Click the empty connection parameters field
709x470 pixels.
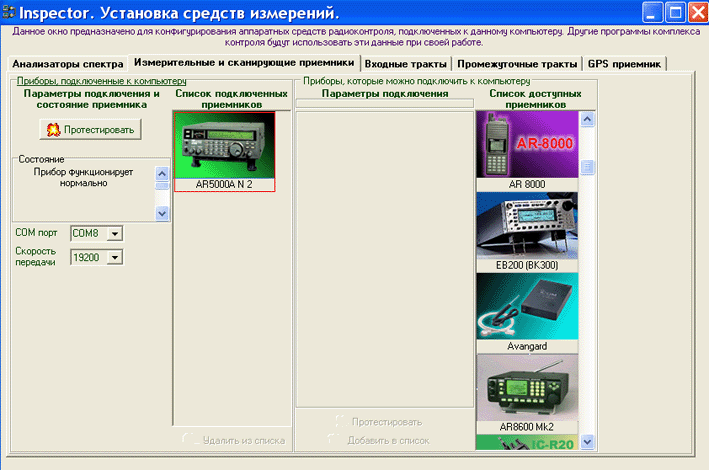click(385, 104)
